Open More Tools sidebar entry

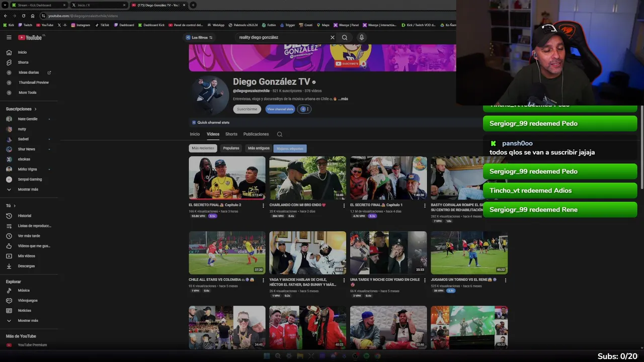pyautogui.click(x=27, y=93)
